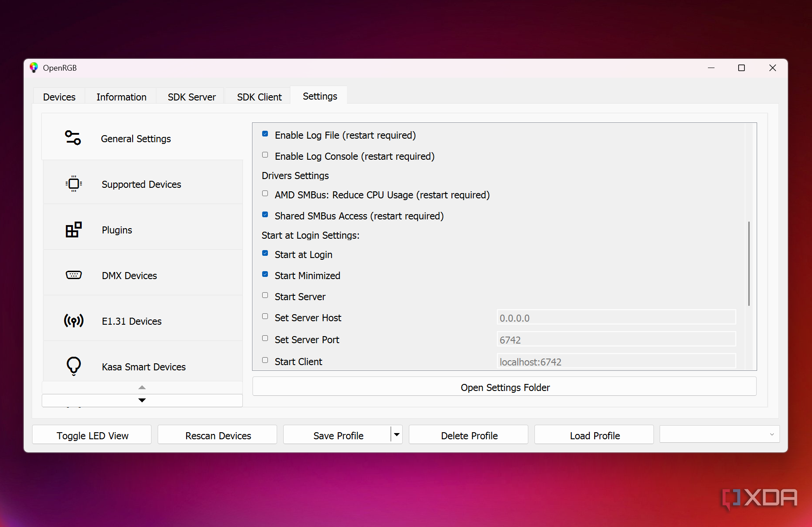The image size is (812, 527).
Task: Expand the Save Profile dropdown arrow
Action: click(x=397, y=435)
